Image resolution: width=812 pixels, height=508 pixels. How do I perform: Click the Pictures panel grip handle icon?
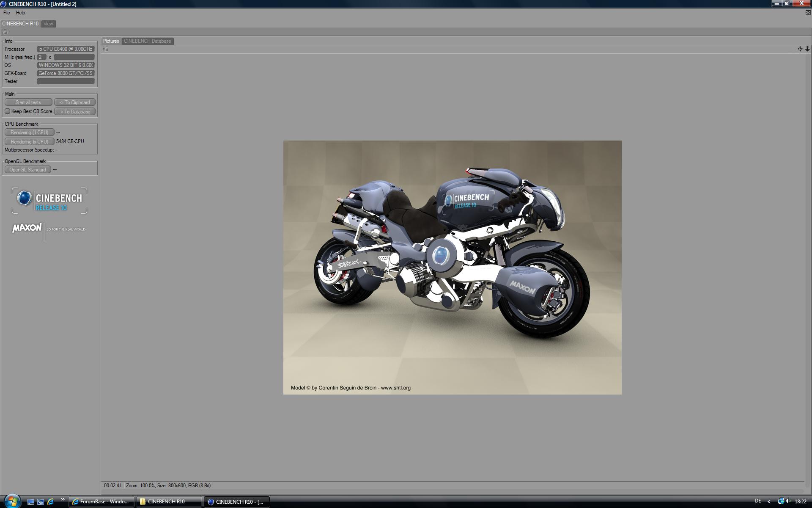106,49
